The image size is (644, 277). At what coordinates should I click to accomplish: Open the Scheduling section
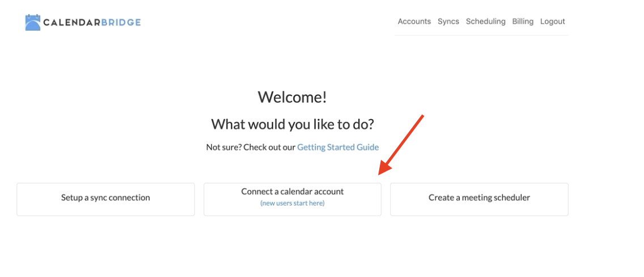pos(485,22)
